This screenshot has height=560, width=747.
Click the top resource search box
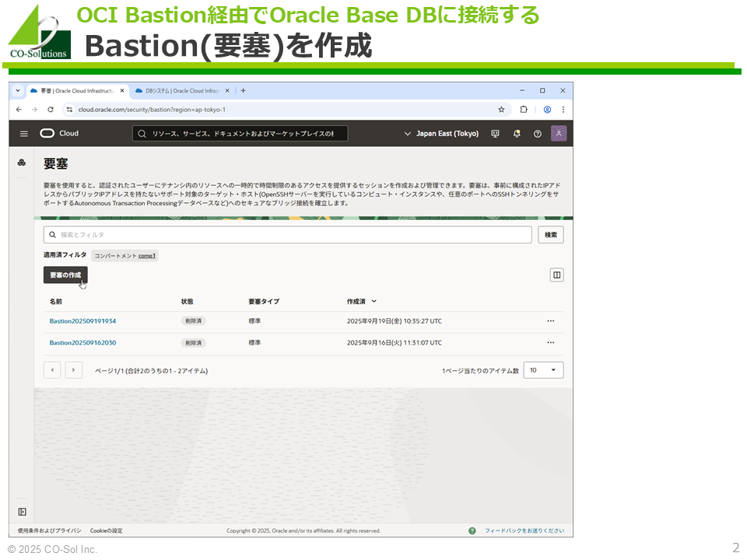pos(240,134)
